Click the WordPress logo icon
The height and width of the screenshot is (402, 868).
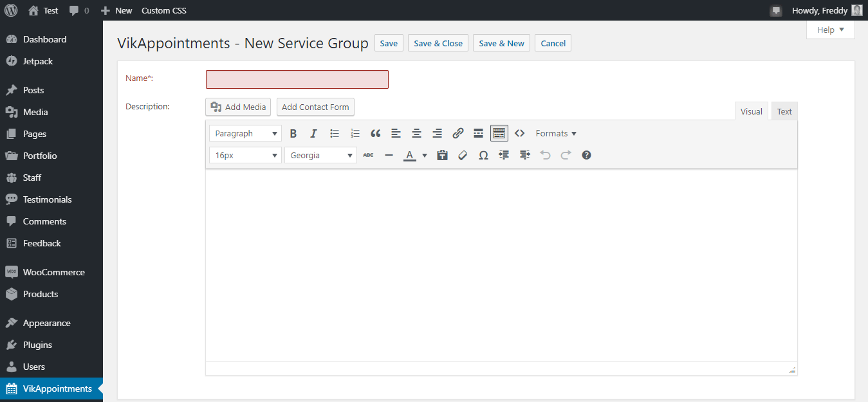click(x=11, y=10)
